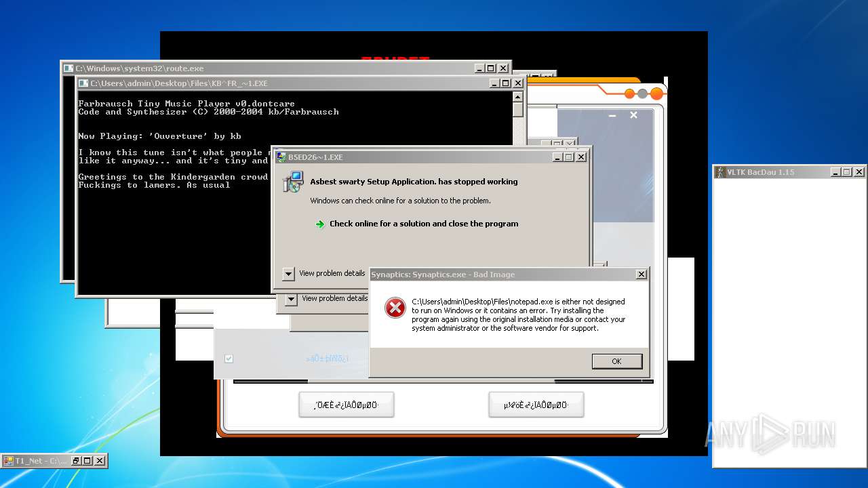Click the setup installer icon beside Asbest swarty
This screenshot has width=868, height=488.
click(x=294, y=182)
